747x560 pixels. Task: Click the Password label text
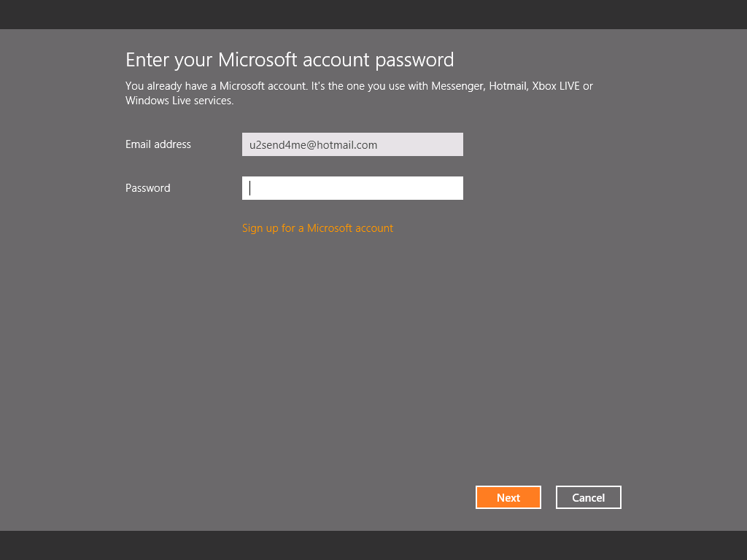click(x=148, y=188)
